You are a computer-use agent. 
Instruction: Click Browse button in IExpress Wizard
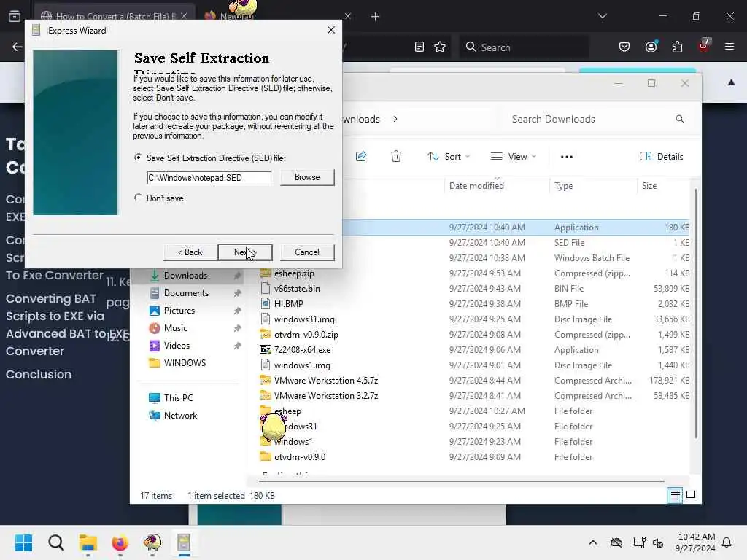pos(307,177)
